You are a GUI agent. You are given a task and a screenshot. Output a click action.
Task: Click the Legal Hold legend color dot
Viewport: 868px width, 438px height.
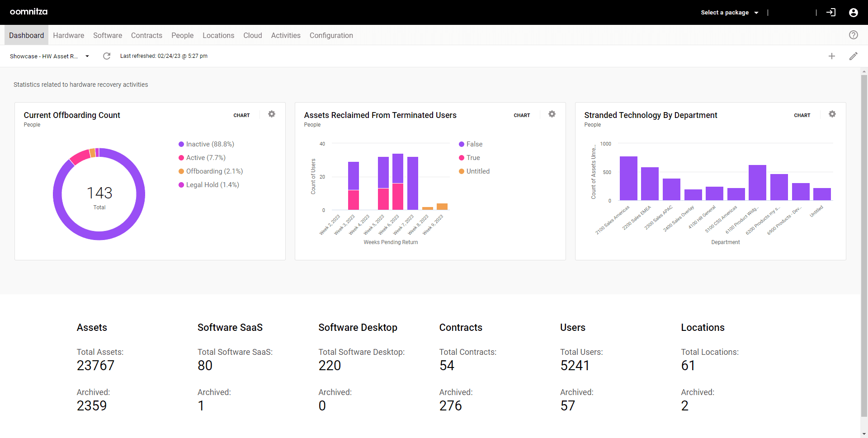coord(181,185)
